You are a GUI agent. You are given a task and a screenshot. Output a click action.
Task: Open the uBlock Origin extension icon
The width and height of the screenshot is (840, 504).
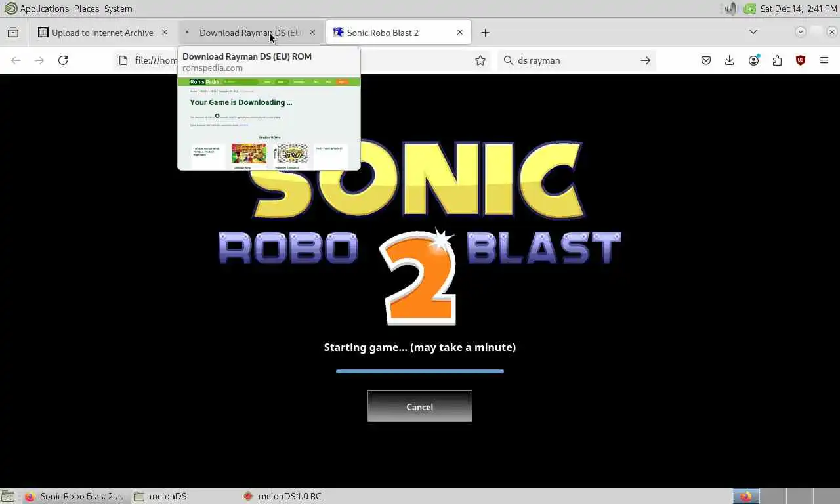click(x=801, y=60)
